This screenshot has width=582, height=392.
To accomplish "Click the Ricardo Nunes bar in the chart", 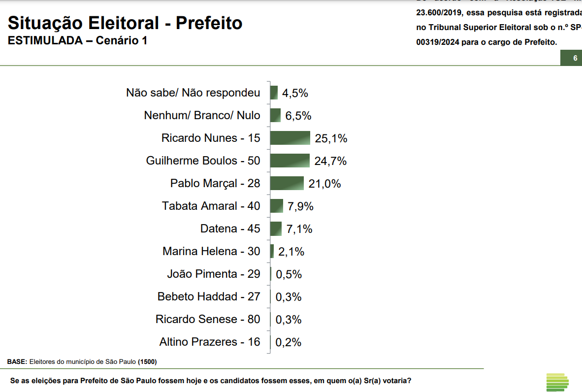I will 290,138.
